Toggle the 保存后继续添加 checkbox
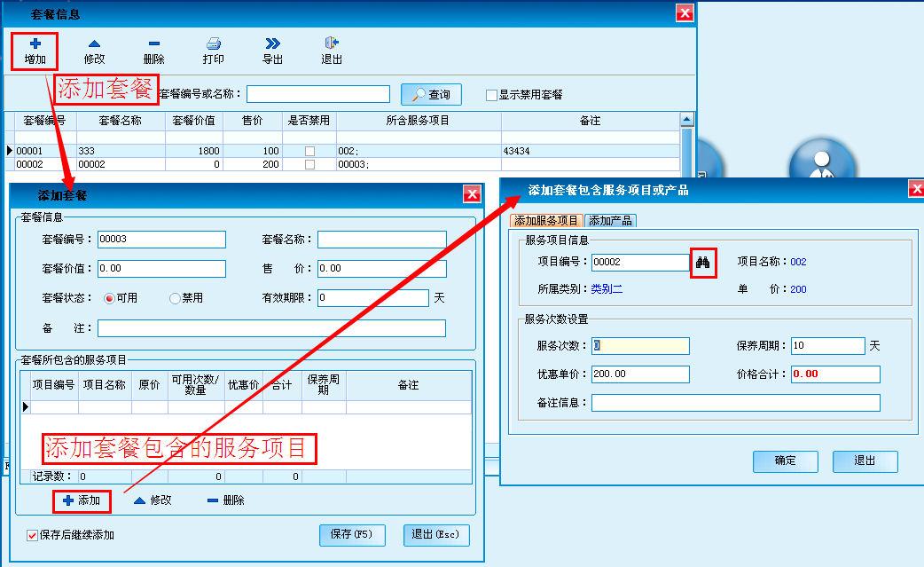924x567 pixels. (33, 535)
